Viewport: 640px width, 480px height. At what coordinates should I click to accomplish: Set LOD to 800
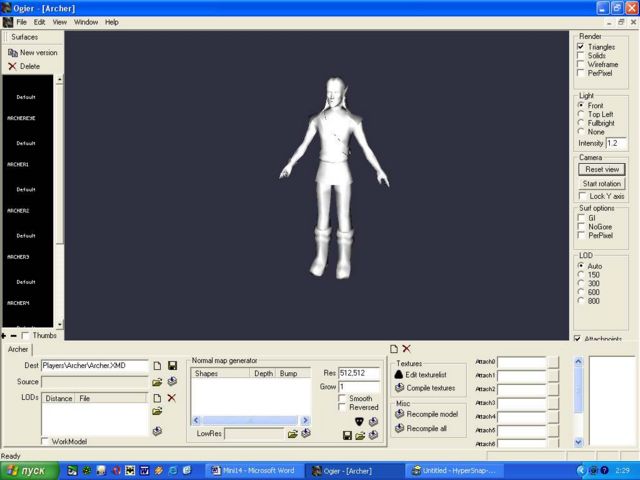pos(581,301)
